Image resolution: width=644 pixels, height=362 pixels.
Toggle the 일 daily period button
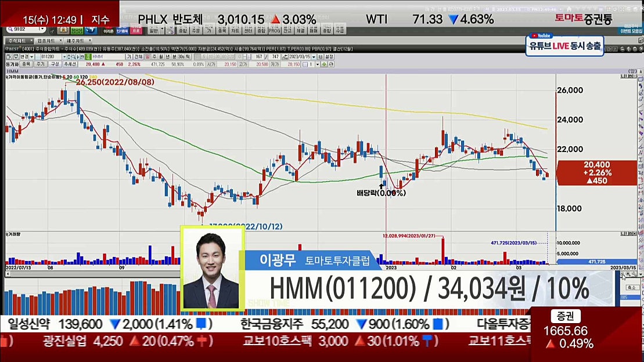tap(147, 57)
